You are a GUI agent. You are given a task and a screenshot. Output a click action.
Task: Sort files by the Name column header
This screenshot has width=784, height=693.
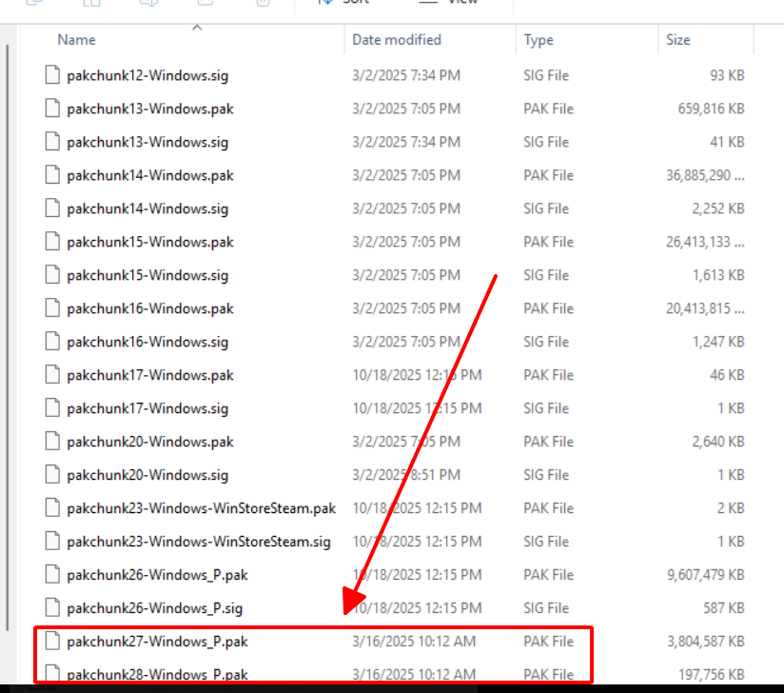76,40
